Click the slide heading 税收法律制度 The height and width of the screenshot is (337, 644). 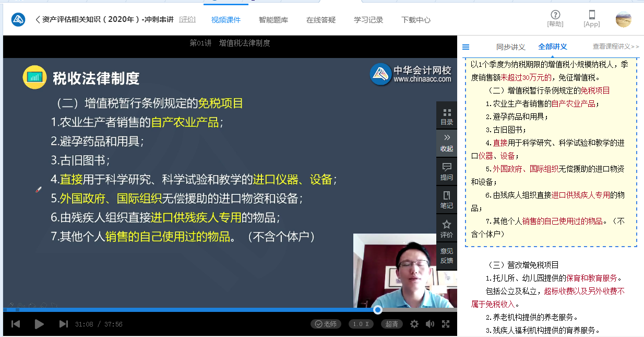(96, 78)
